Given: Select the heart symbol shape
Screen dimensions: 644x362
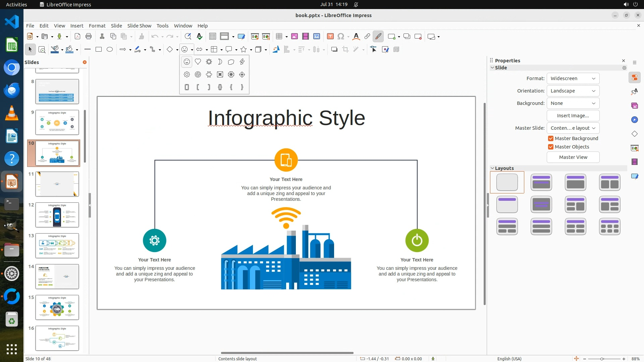Looking at the screenshot, I should (x=198, y=62).
